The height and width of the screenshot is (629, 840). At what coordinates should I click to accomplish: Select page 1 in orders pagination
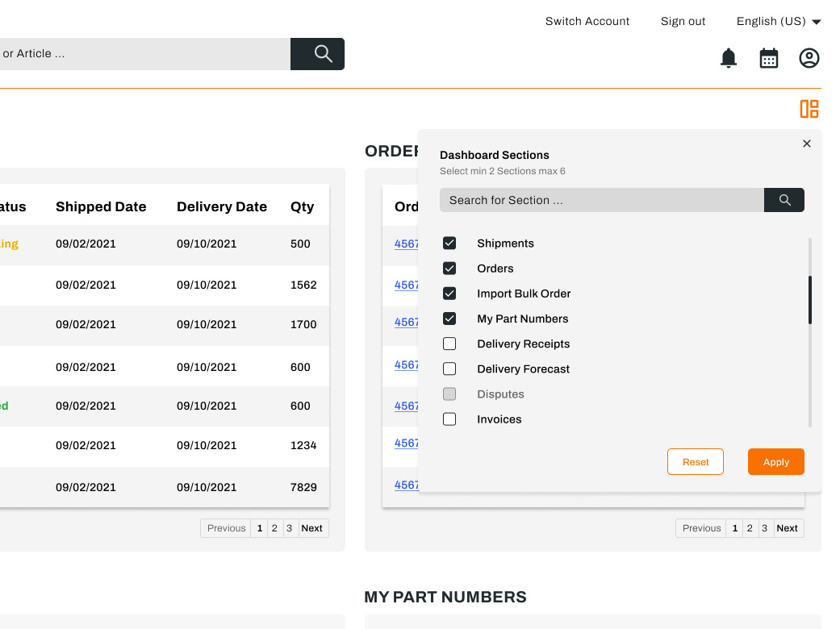734,528
